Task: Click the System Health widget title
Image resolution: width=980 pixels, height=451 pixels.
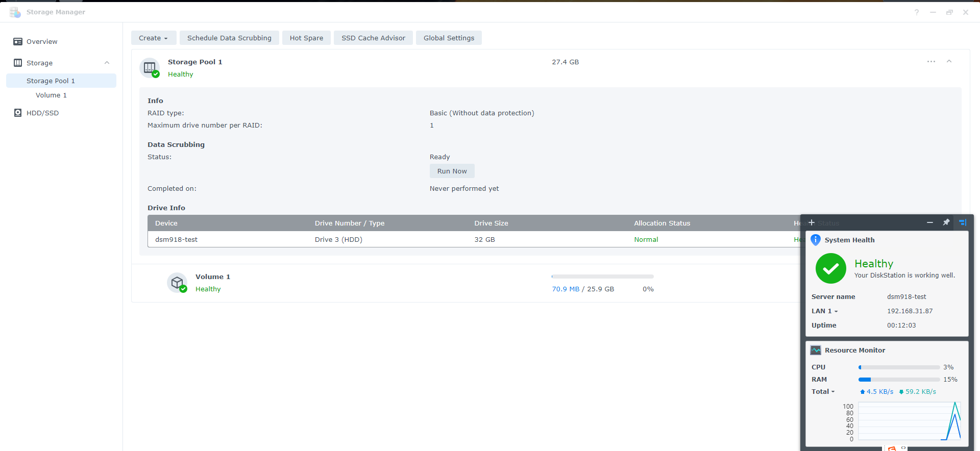Action: pyautogui.click(x=849, y=240)
